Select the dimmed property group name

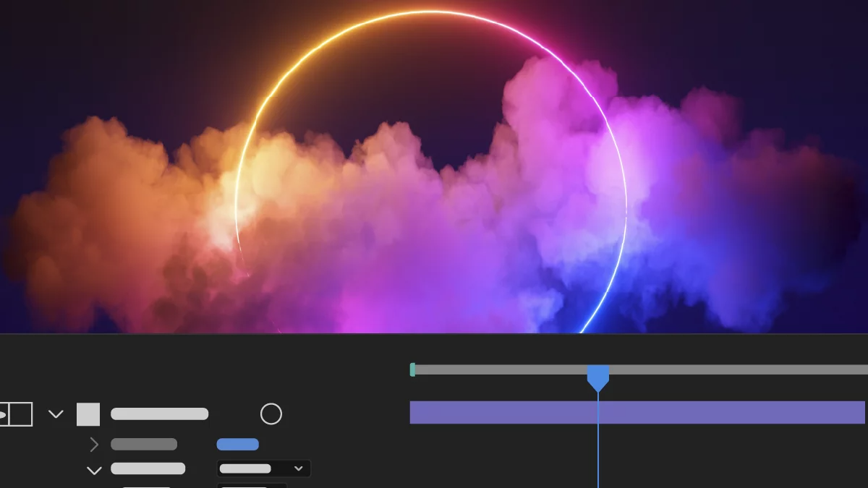[x=144, y=445]
